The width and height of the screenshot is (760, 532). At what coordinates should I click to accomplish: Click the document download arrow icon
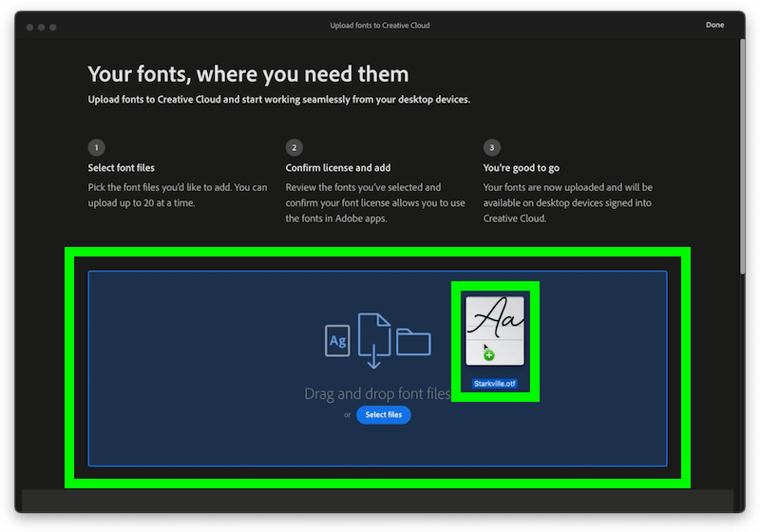[x=373, y=341]
